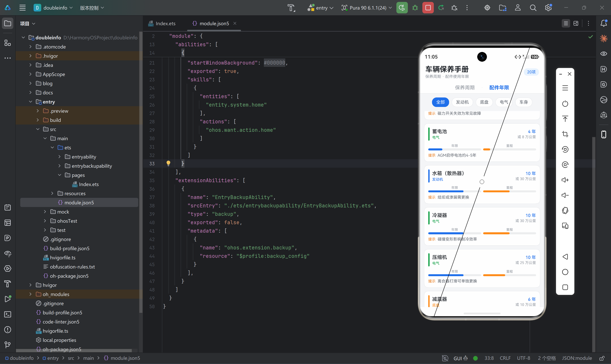Viewport: 611px width, 364px height.
Task: Open the 项目 view dropdown
Action: point(28,23)
